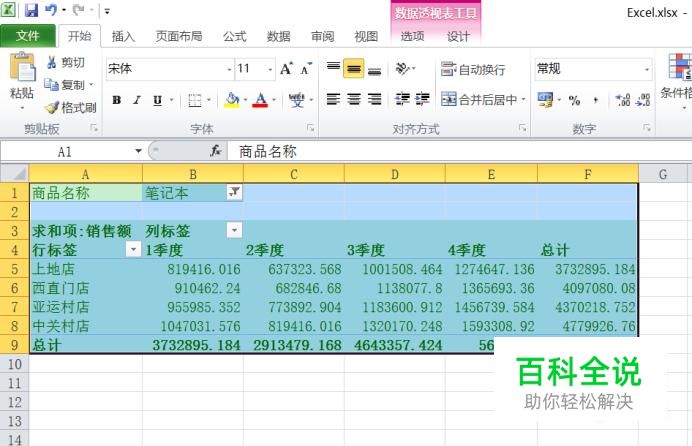
Task: Open 笔记本 report filter dropdown
Action: pos(234,192)
